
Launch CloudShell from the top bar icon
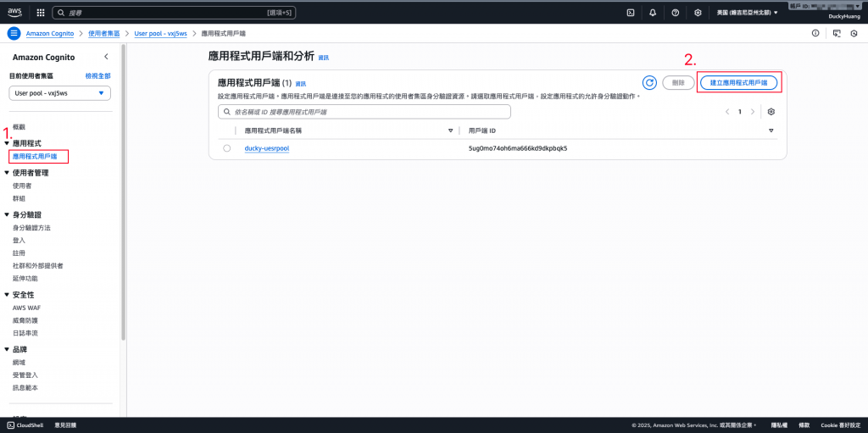[x=630, y=12]
